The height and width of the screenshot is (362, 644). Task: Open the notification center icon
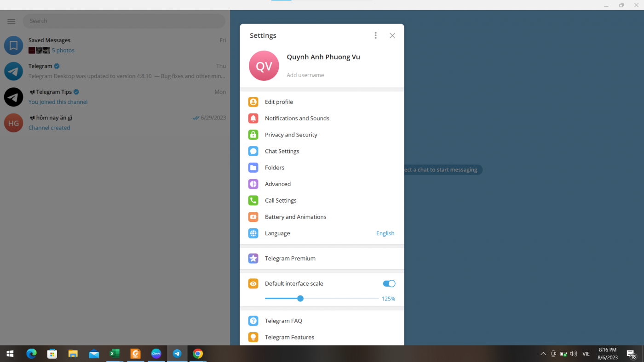632,354
